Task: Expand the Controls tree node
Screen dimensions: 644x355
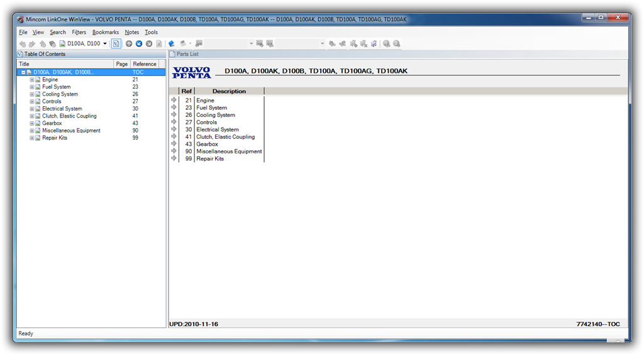Action: coord(31,101)
